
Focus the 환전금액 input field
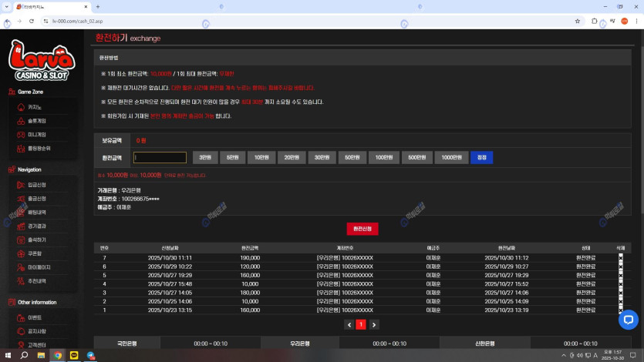(160, 158)
